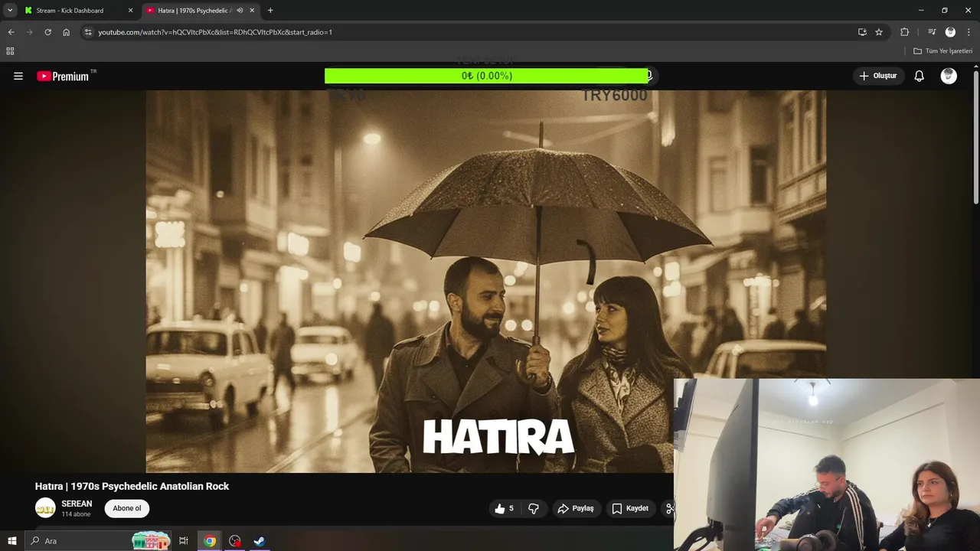Dislike the Hatıra video

click(534, 508)
